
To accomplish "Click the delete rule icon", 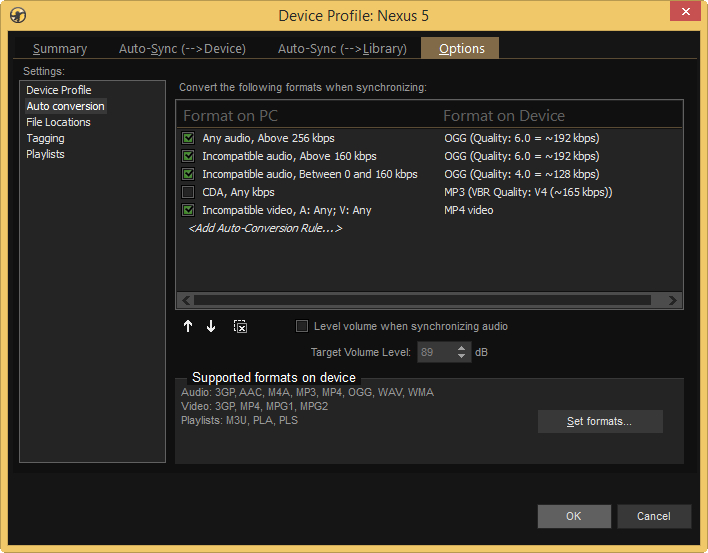I will coord(240,327).
